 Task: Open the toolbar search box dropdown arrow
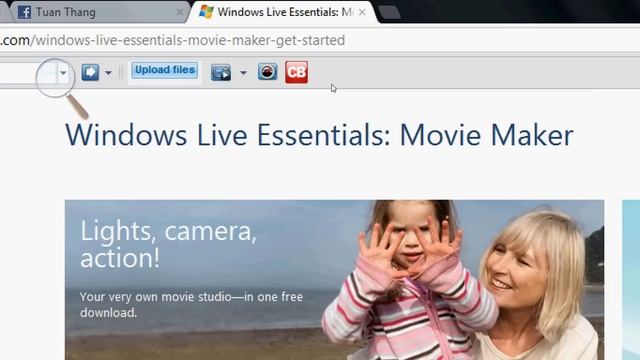[63, 73]
